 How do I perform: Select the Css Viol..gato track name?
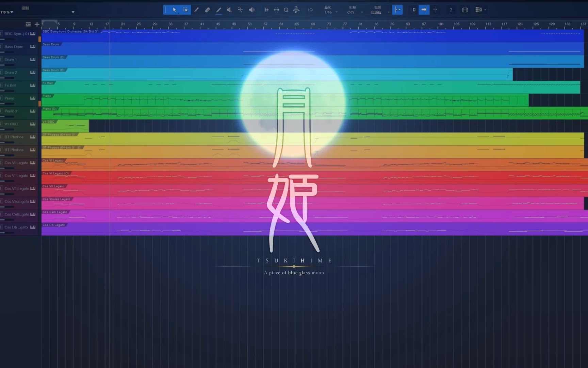tap(17, 201)
